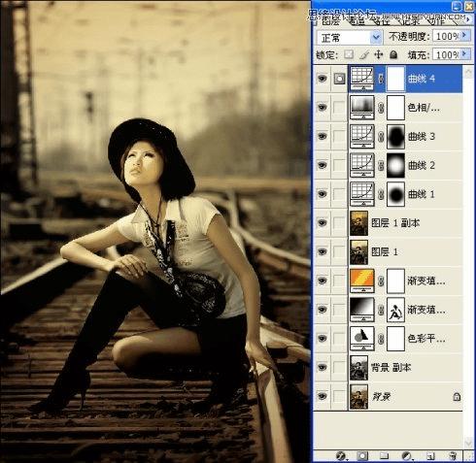This screenshot has width=476, height=463.
Task: Hide the 曲线 1 layer
Action: pos(322,194)
